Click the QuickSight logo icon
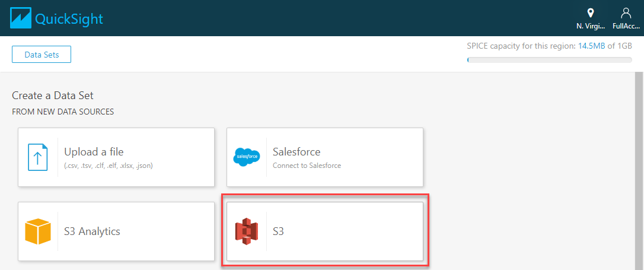The image size is (644, 270). coord(21,18)
